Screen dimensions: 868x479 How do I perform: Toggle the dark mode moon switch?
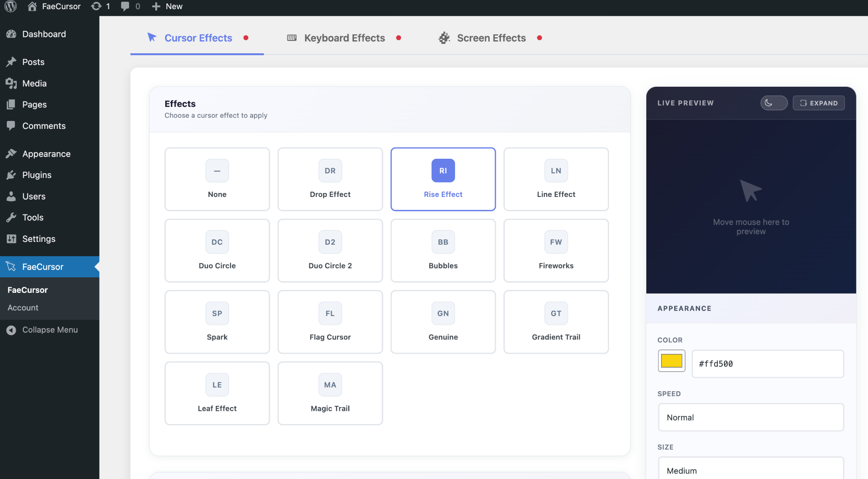point(773,103)
